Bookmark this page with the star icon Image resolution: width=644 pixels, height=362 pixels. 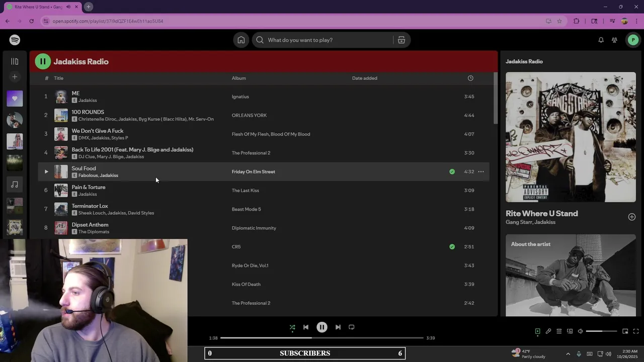[559, 21]
